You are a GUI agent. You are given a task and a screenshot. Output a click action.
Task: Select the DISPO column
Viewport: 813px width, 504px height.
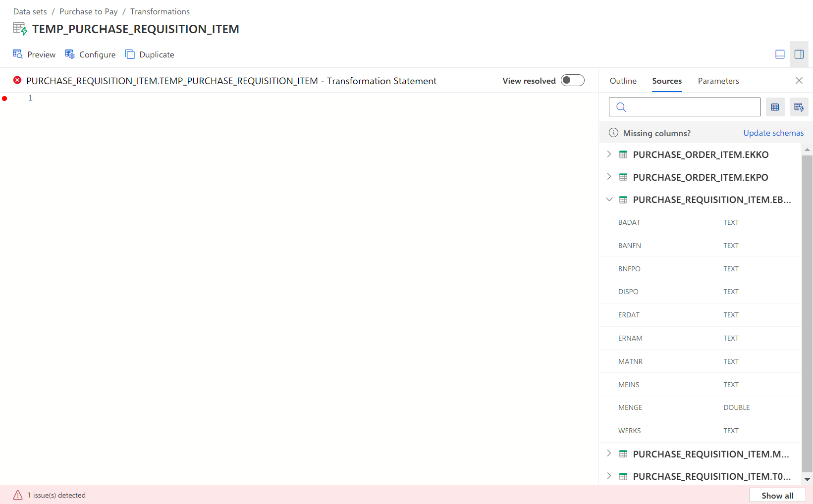pos(700,292)
